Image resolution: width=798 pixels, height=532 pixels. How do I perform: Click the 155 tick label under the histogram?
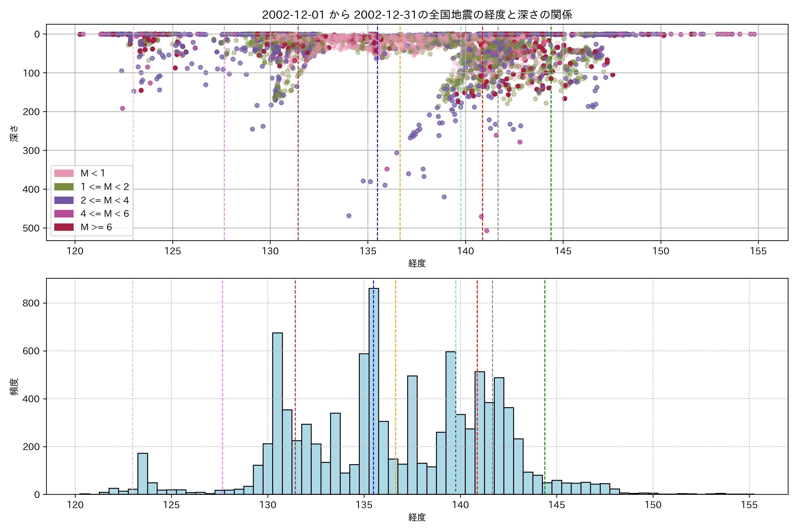pos(749,505)
